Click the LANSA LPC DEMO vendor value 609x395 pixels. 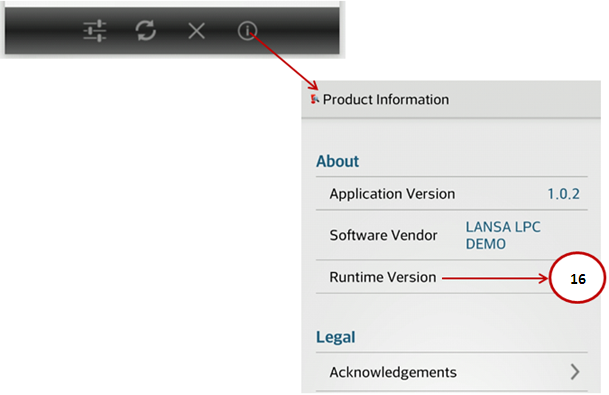503,235
